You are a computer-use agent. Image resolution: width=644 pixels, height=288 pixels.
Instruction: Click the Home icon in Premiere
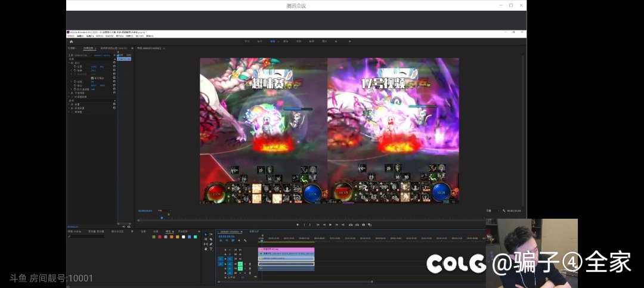click(x=71, y=42)
